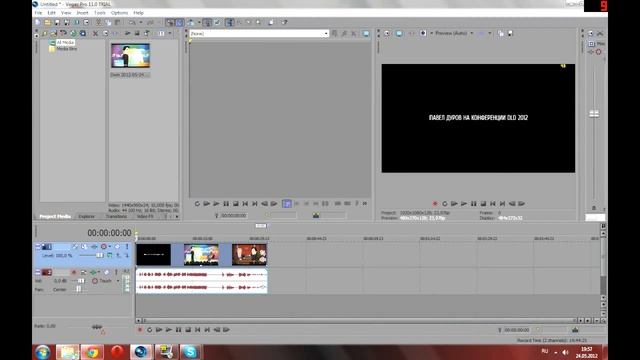
Task: Toggle external monitor preview icon
Action: (x=399, y=33)
